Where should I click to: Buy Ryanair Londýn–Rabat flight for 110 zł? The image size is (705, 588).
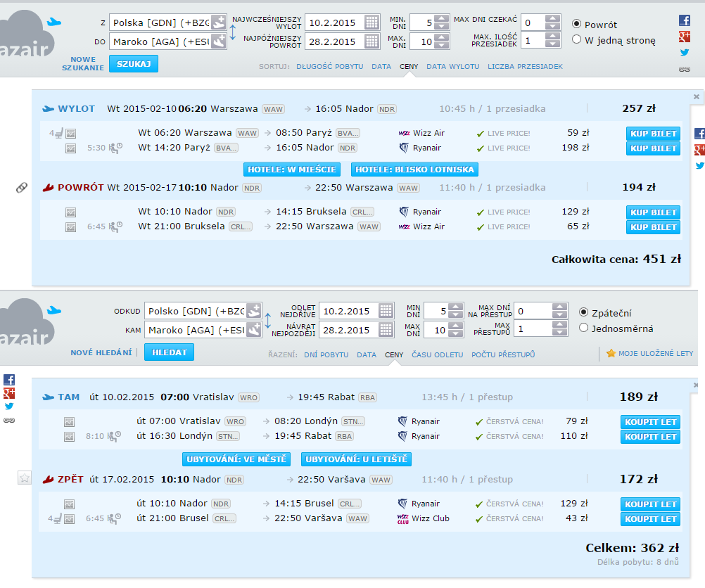(x=650, y=437)
